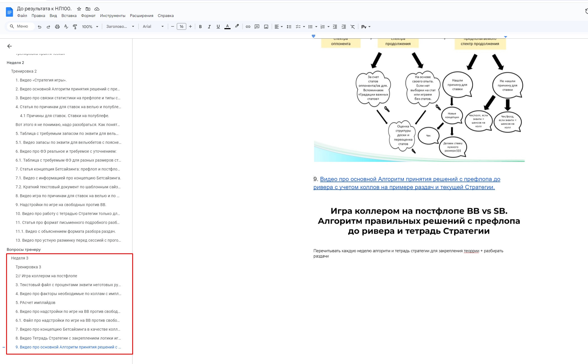Open the Файл menu
The image size is (588, 364).
coord(22,16)
